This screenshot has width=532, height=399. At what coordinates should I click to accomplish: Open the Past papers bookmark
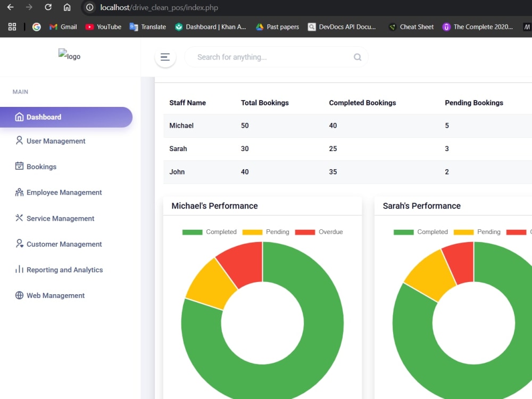point(278,27)
